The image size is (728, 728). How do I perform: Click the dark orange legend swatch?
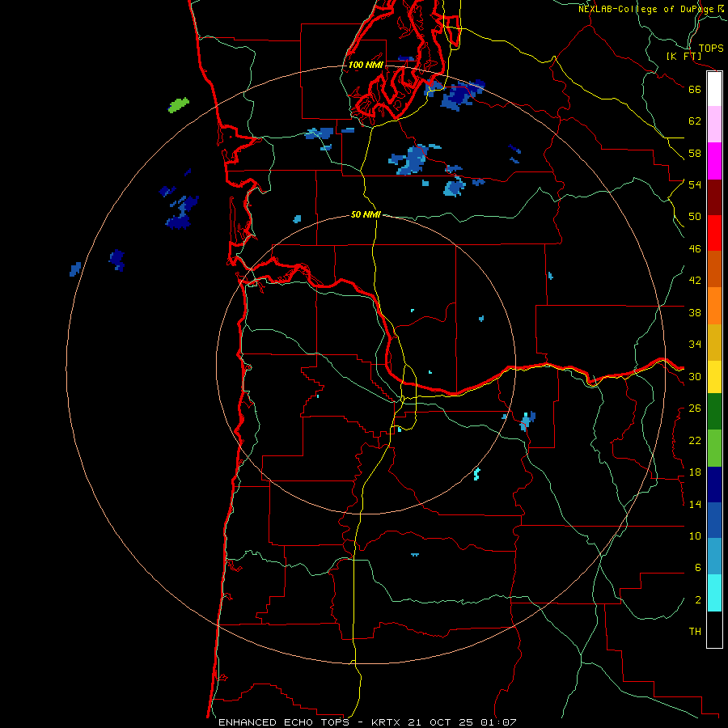[x=714, y=269]
